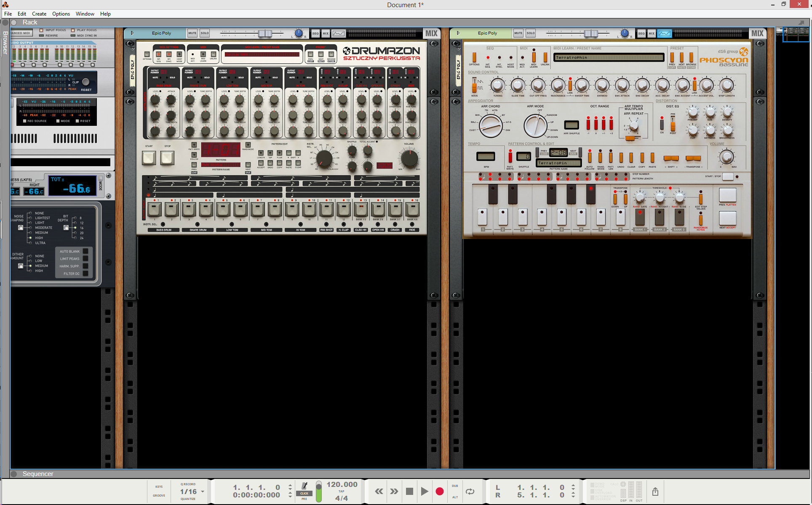Adjust the Drumazon channel level fader
The width and height of the screenshot is (812, 505).
point(265,33)
